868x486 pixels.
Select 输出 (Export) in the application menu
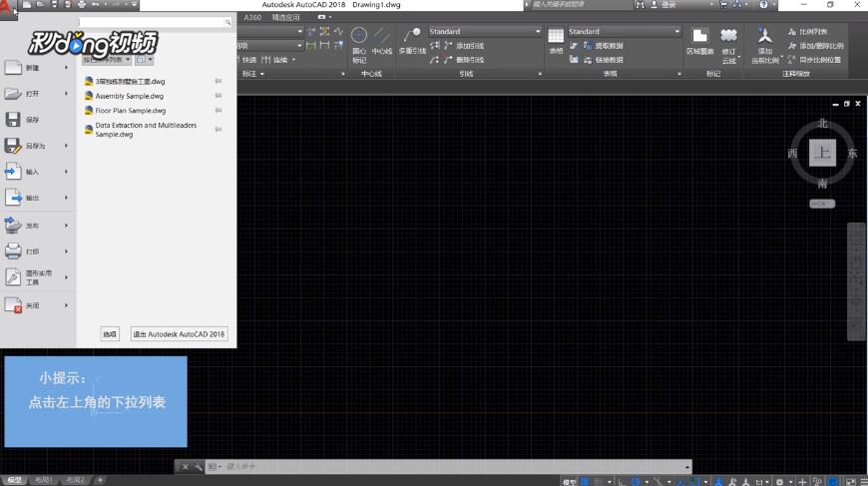(x=38, y=198)
